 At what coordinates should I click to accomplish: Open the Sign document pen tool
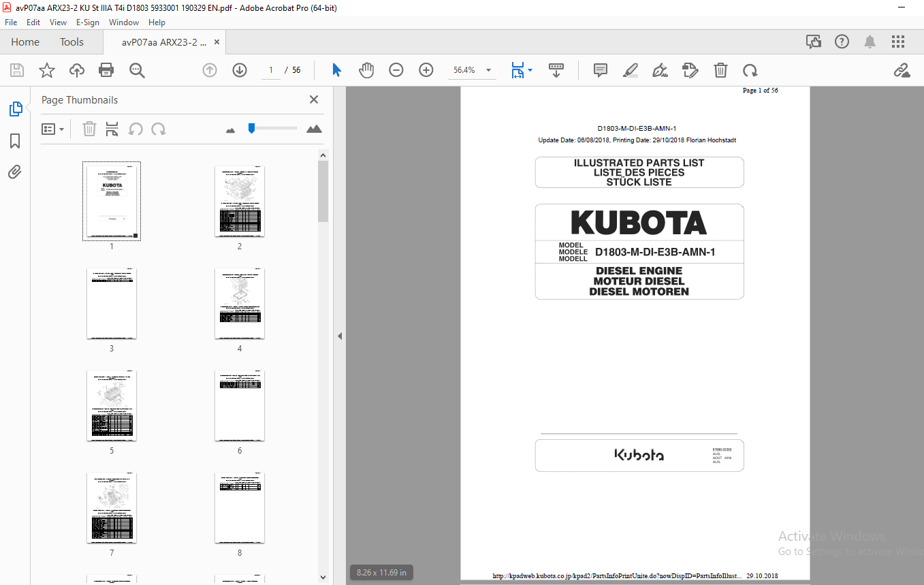click(x=660, y=70)
